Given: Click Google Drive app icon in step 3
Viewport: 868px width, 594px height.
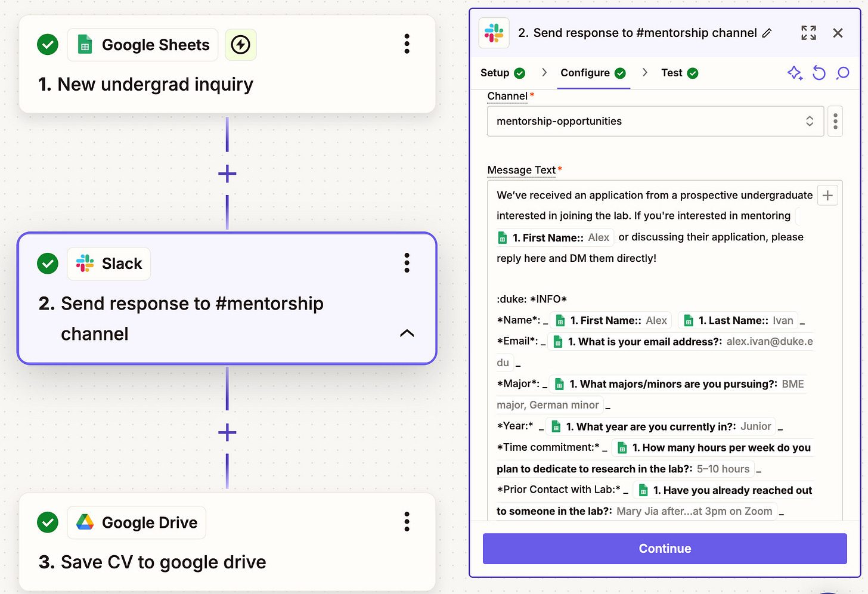Looking at the screenshot, I should [85, 522].
